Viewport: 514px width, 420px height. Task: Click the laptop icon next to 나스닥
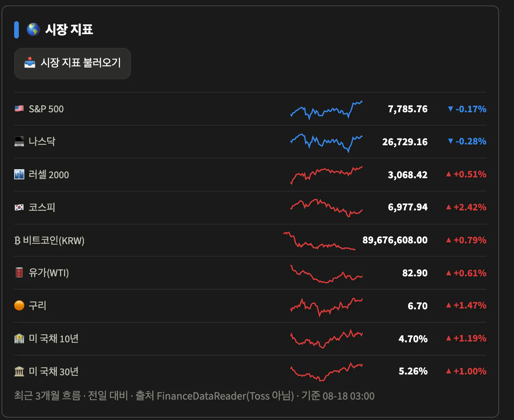[x=19, y=142]
